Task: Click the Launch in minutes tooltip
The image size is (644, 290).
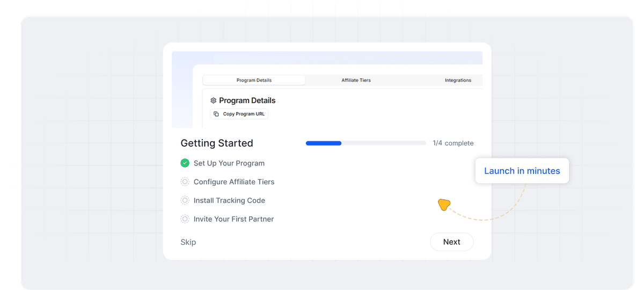Action: point(522,171)
